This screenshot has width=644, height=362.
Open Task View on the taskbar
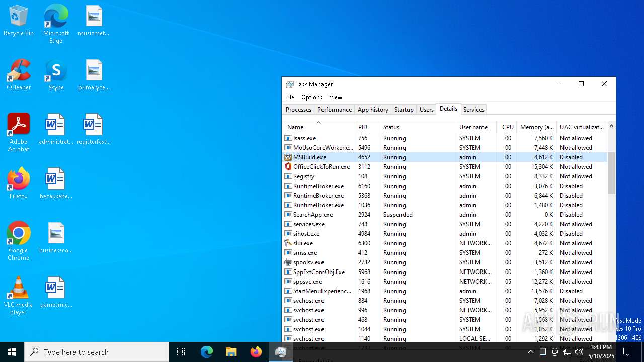[181, 352]
